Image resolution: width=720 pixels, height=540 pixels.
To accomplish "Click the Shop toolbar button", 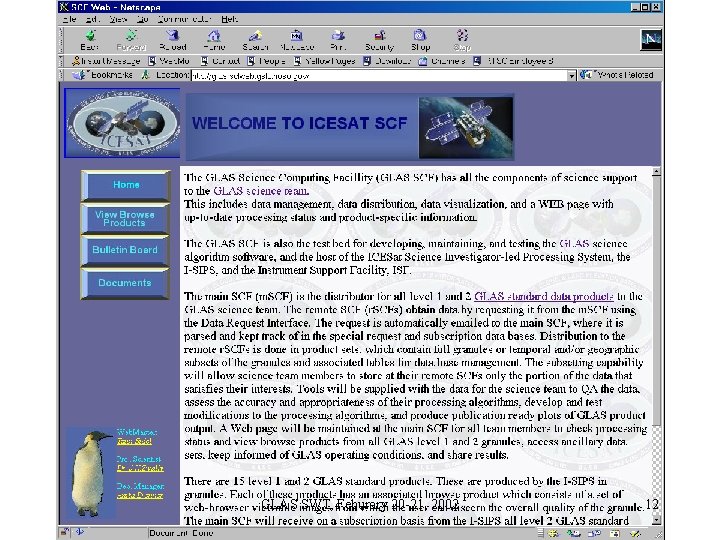I will tap(421, 40).
